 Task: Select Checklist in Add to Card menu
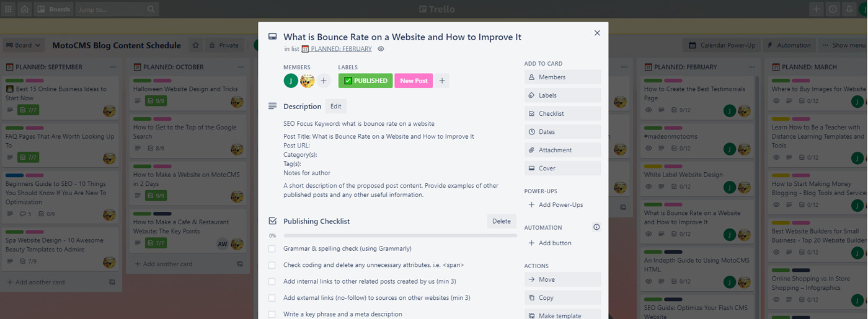pos(562,114)
